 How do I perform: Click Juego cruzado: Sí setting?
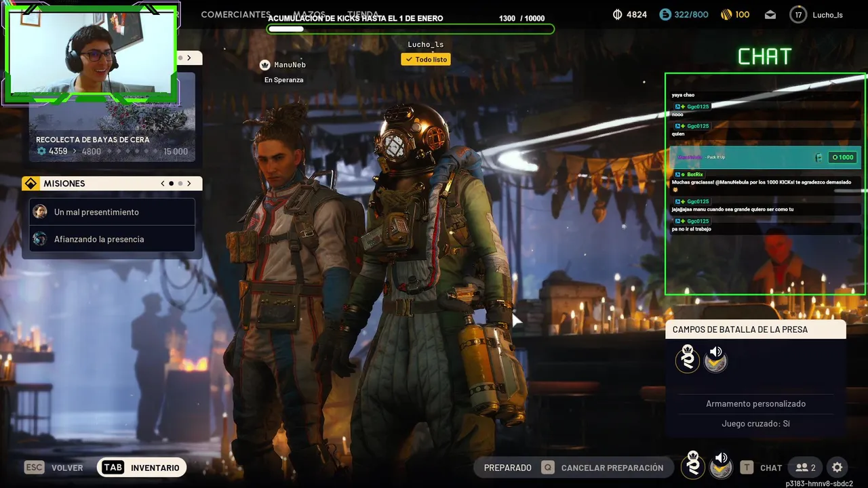pos(755,424)
